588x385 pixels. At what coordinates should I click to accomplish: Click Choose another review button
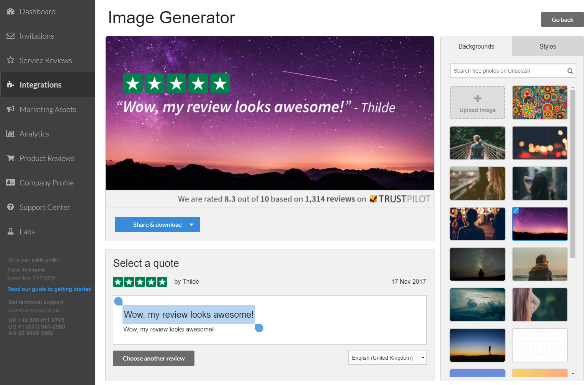tap(154, 358)
